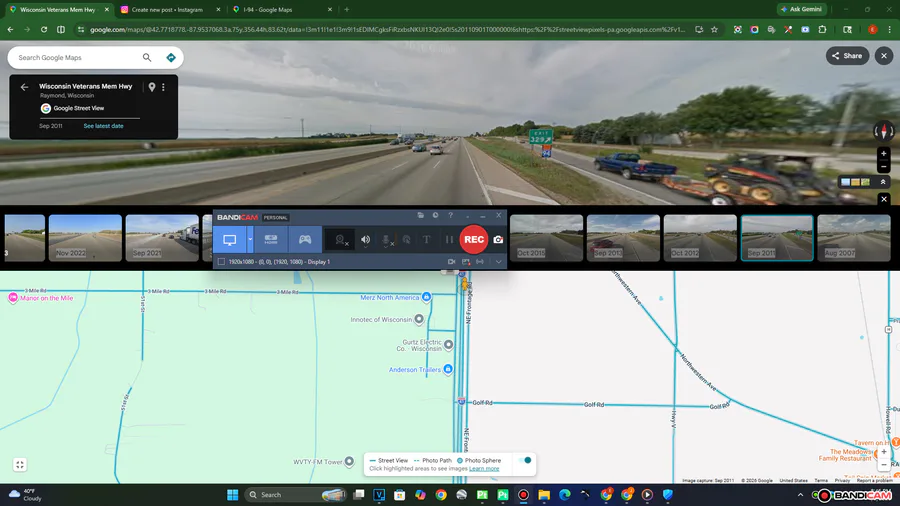
Task: Select Wisconsin Veterans Mem Hwy tab
Action: click(x=57, y=10)
